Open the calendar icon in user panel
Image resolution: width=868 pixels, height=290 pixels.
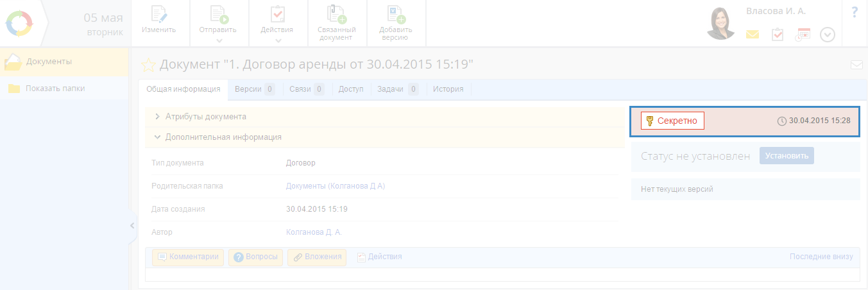click(x=803, y=35)
